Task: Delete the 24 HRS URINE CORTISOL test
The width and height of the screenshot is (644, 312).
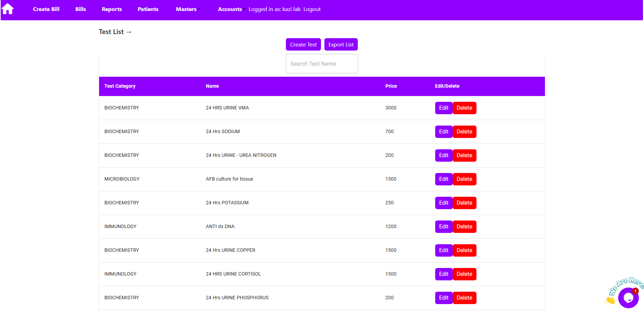Action: [464, 274]
